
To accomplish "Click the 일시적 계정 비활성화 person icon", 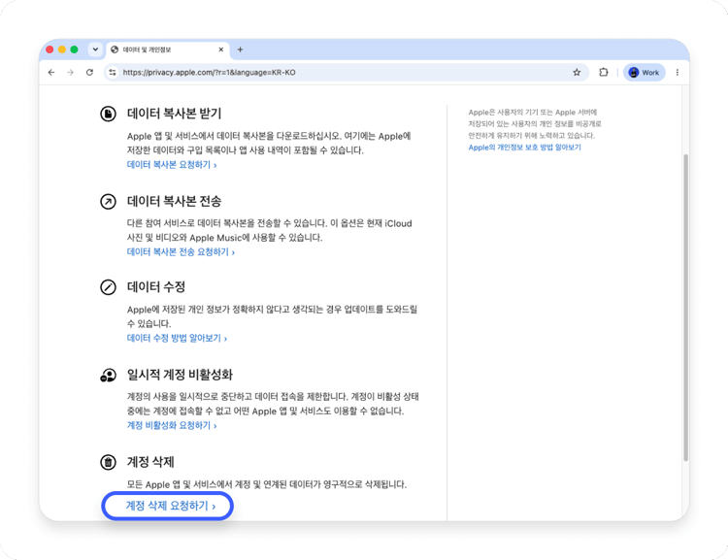I will [x=108, y=375].
